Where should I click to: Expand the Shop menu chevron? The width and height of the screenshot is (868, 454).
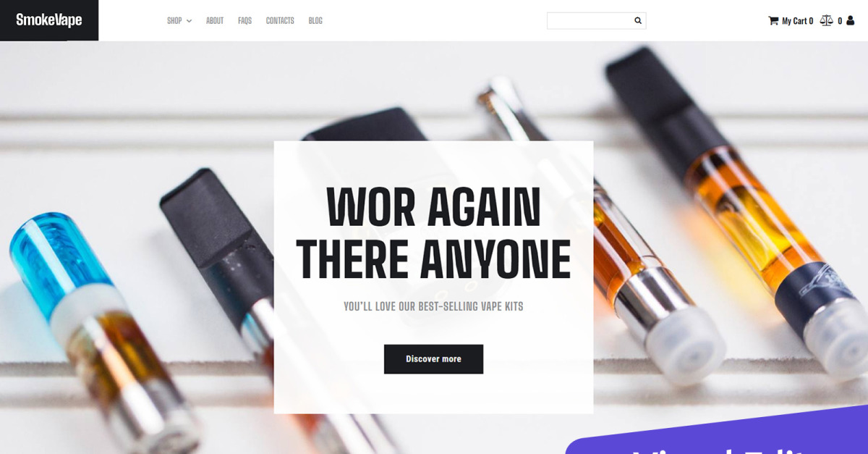pyautogui.click(x=189, y=21)
